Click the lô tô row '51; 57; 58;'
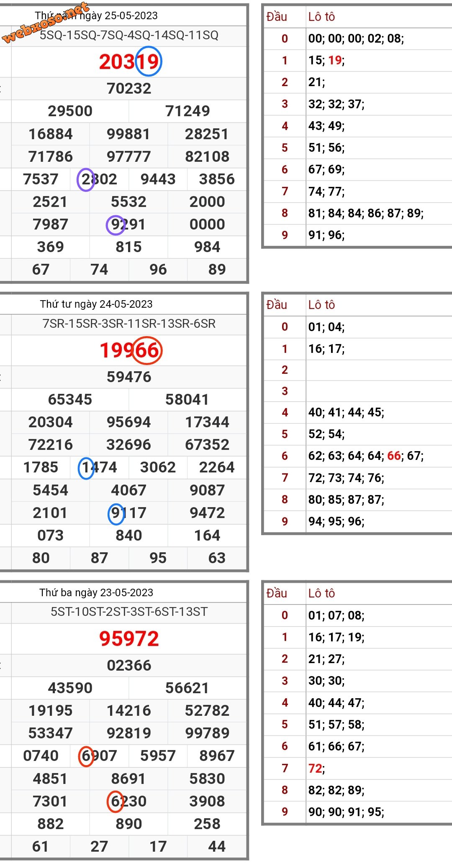The image size is (452, 868). pos(336,724)
